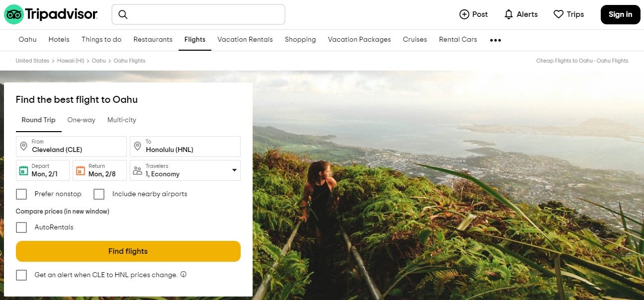Viewport: 644px width, 300px height.
Task: Navigate to Hawaii (HI) breadcrumb link
Action: click(70, 61)
